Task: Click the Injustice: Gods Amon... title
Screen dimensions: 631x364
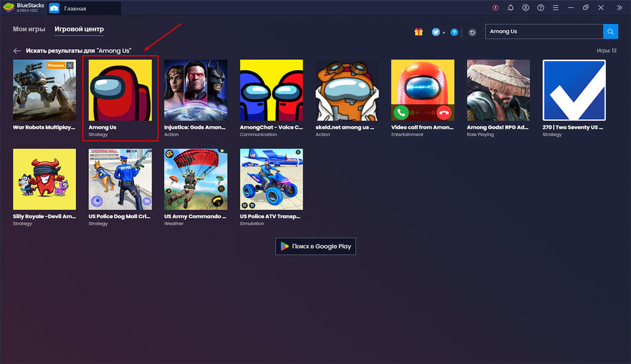Action: tap(195, 127)
